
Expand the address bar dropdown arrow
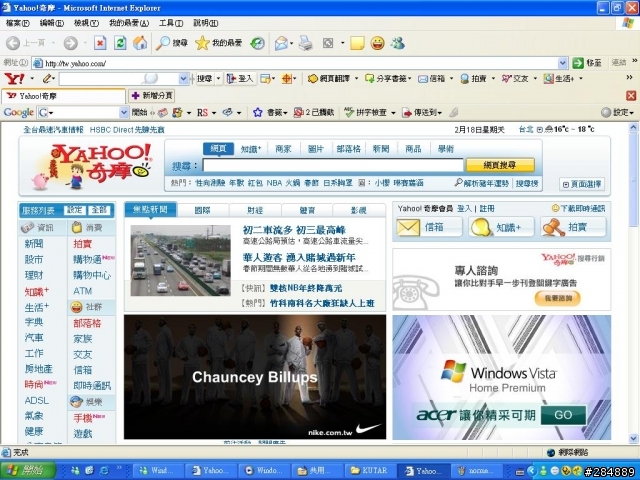tap(563, 63)
